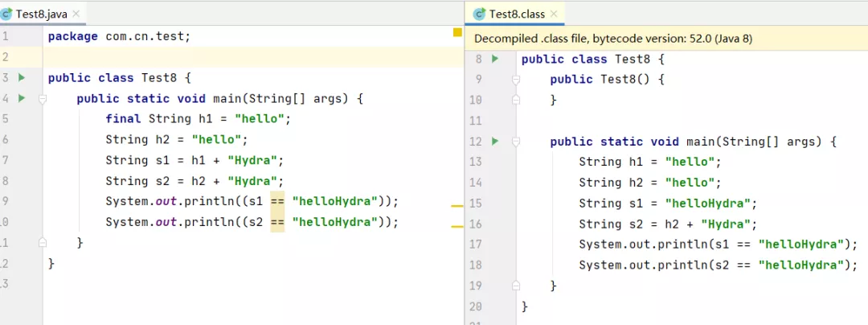Collapse the Test8() constructor fold marker
This screenshot has width=868, height=325.
[516, 80]
